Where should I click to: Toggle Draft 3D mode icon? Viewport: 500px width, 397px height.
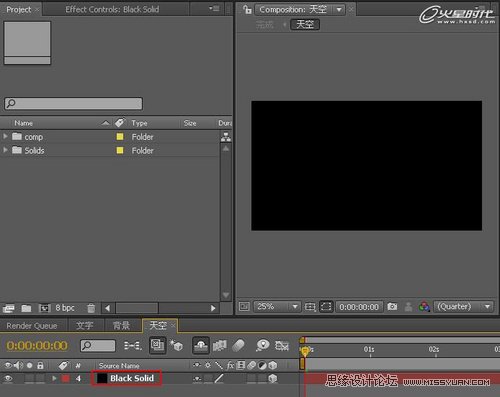pos(177,346)
